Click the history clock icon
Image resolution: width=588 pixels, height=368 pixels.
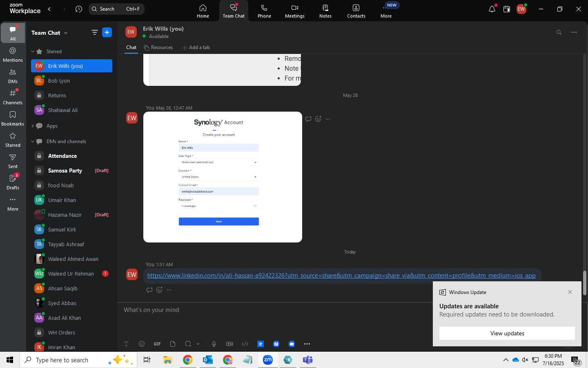click(x=79, y=9)
